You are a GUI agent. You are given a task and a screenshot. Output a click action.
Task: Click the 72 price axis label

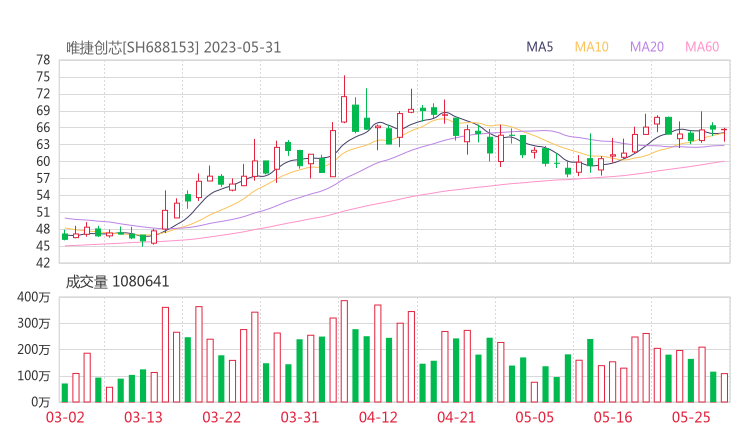tap(43, 94)
